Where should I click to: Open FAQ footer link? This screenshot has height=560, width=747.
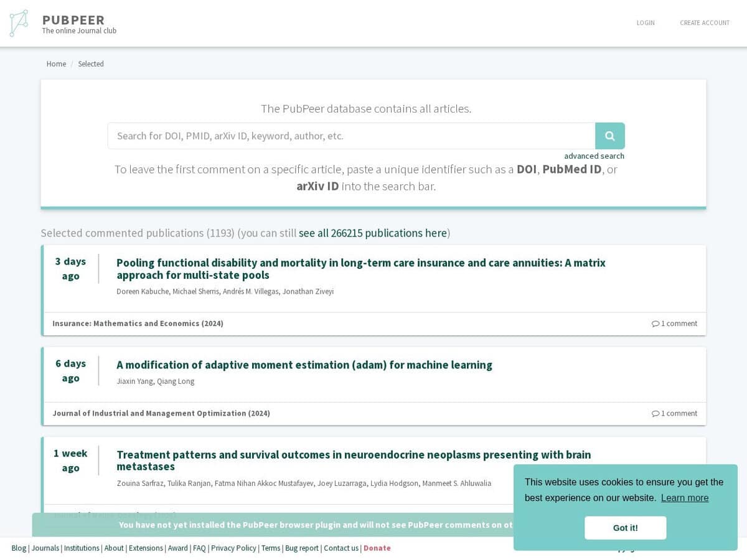199,548
